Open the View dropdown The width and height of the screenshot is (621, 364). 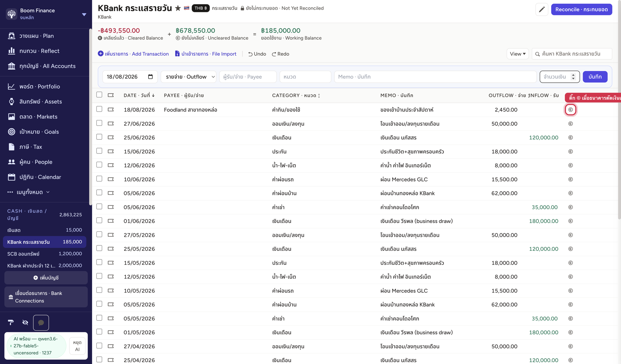click(x=517, y=54)
